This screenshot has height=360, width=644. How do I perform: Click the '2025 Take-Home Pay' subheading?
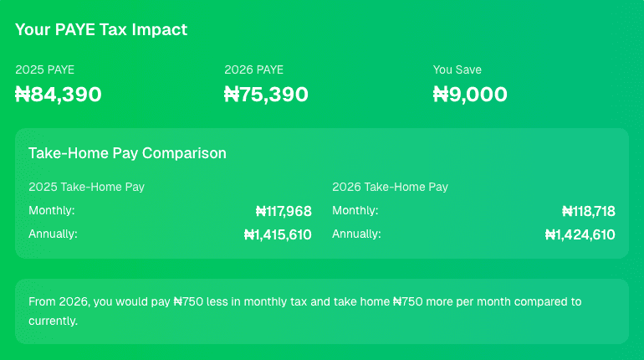point(86,187)
